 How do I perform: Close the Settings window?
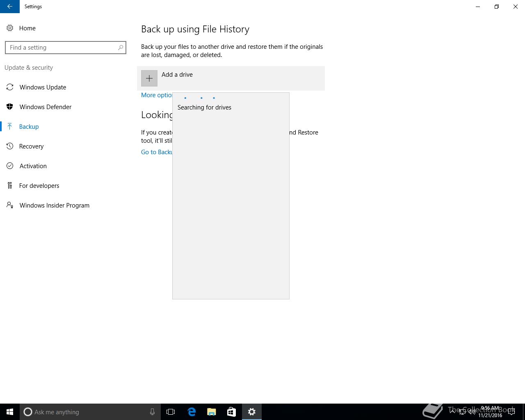tap(516, 7)
